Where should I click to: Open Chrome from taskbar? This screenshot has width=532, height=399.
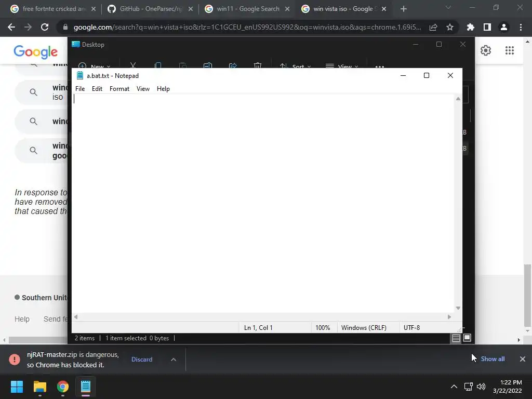pyautogui.click(x=63, y=387)
